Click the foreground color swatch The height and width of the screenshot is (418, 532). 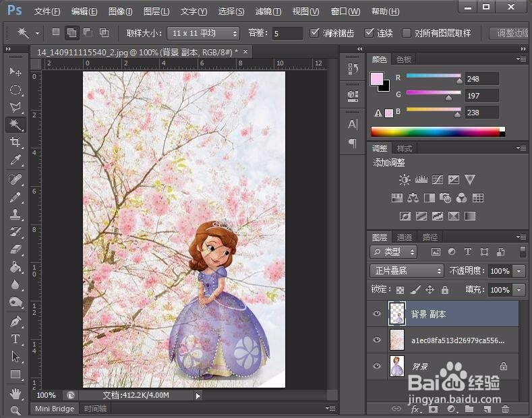coord(377,79)
